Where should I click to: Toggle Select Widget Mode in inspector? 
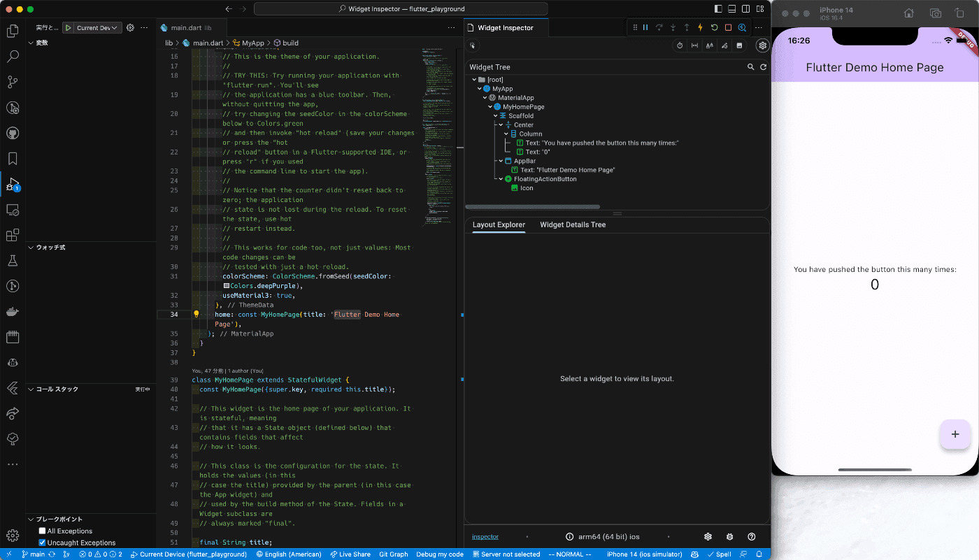[473, 45]
